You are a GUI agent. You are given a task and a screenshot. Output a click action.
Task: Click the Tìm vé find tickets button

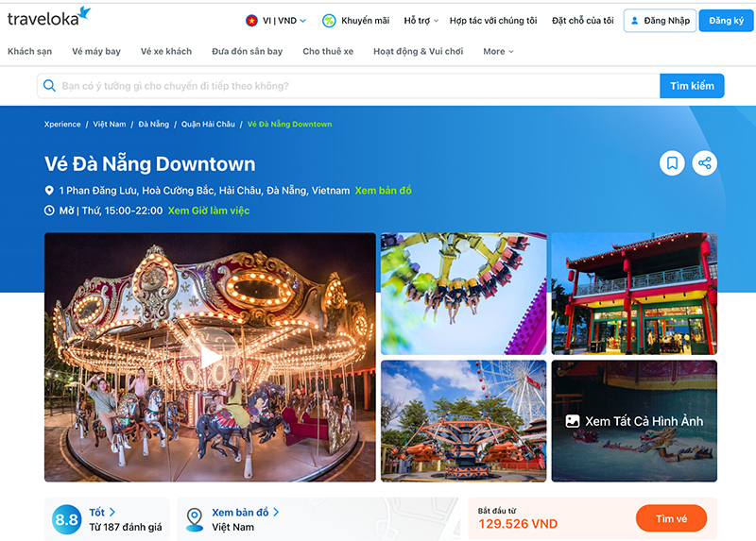pos(671,519)
